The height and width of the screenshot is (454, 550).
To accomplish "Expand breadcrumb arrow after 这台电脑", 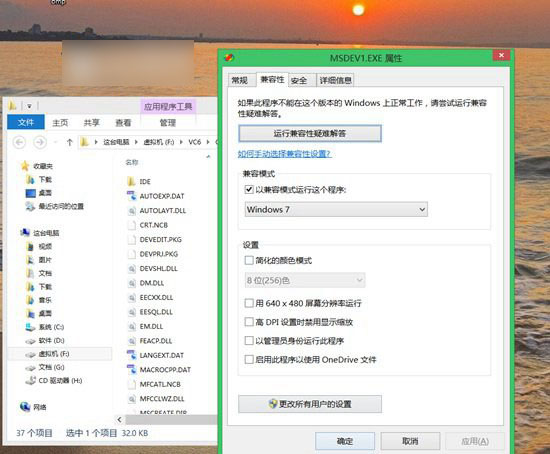I will [x=136, y=142].
